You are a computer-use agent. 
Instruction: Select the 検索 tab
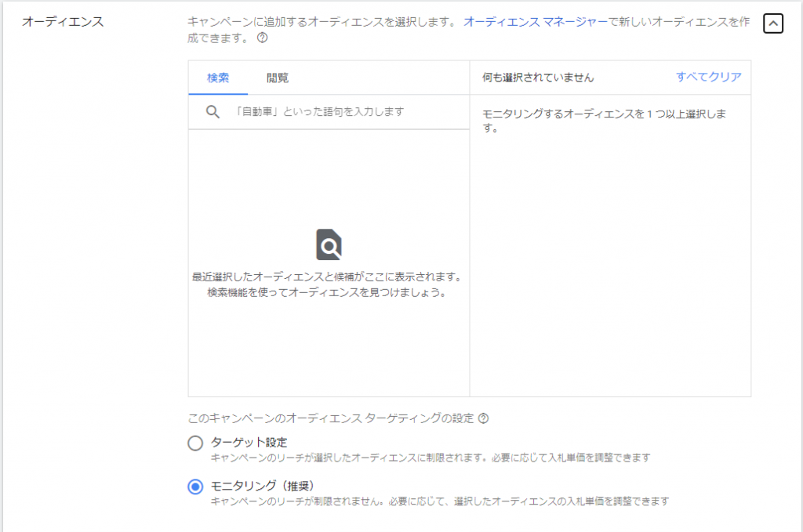217,78
